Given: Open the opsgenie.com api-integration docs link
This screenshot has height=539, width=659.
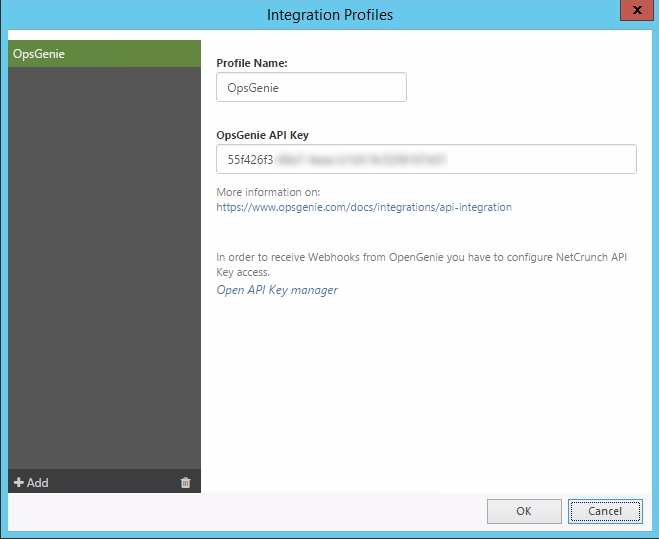Looking at the screenshot, I should coord(364,207).
